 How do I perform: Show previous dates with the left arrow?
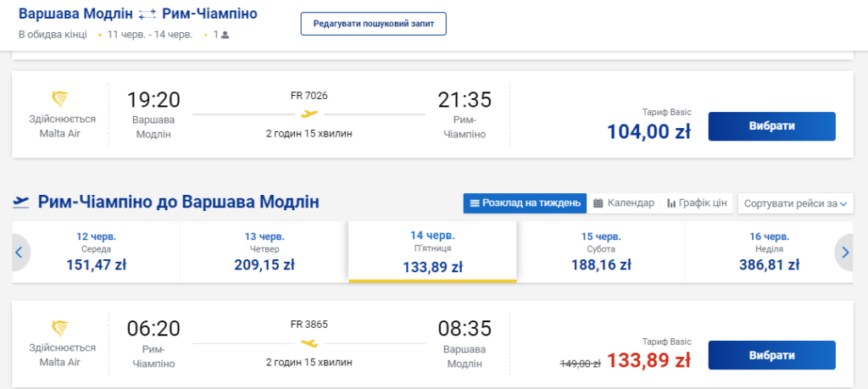(20, 252)
